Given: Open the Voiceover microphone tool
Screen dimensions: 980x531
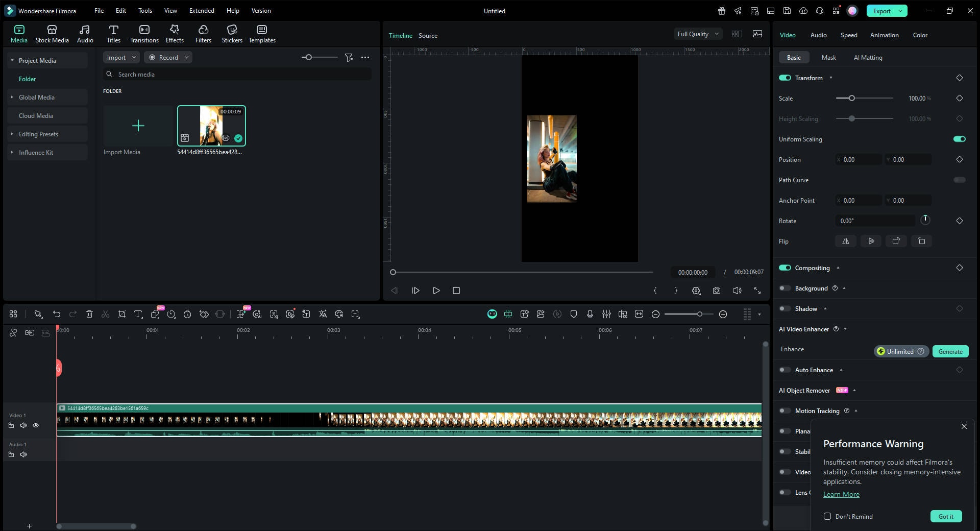Looking at the screenshot, I should tap(590, 314).
